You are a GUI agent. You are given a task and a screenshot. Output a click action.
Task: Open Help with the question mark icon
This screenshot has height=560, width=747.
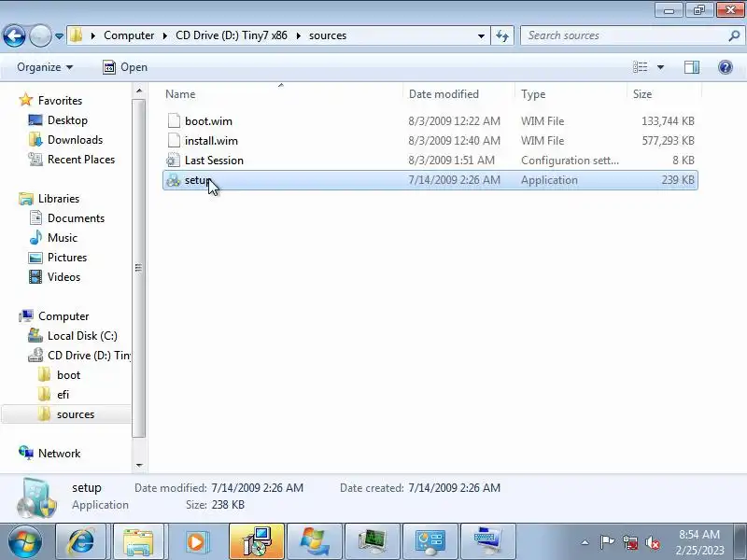point(726,67)
